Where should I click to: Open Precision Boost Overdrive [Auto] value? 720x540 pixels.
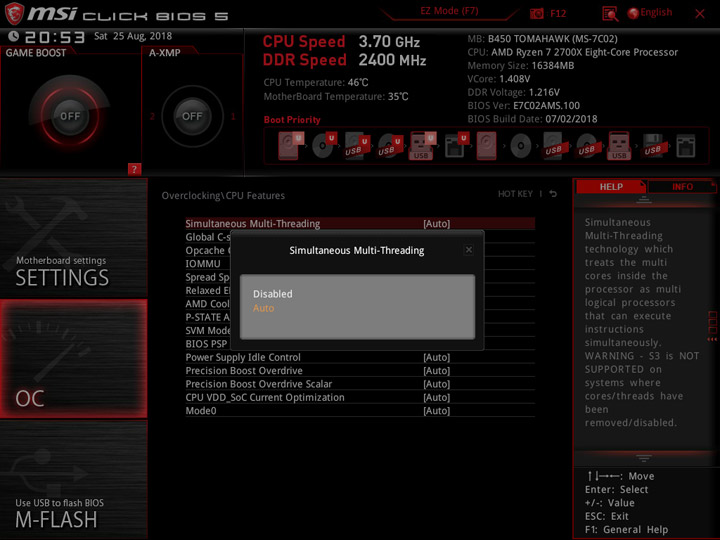[x=437, y=371]
